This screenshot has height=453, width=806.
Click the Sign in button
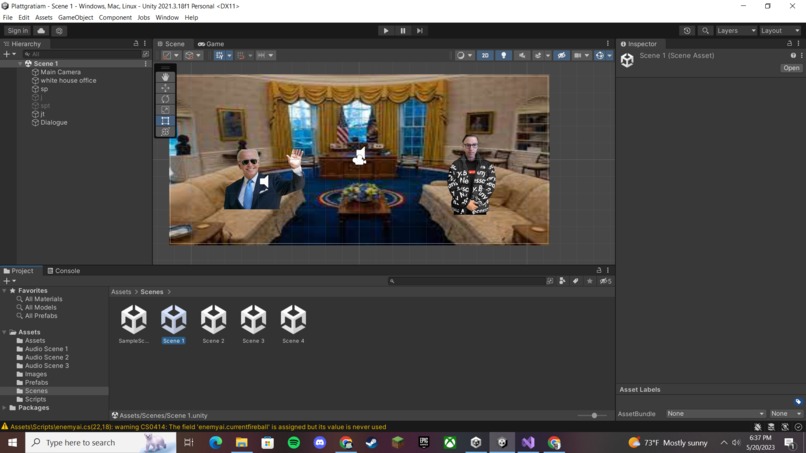(x=18, y=31)
